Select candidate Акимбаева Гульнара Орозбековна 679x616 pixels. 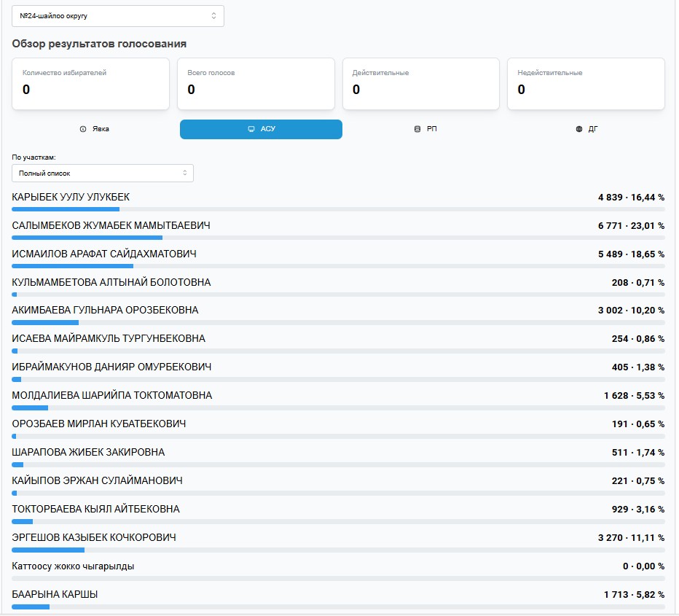[105, 310]
